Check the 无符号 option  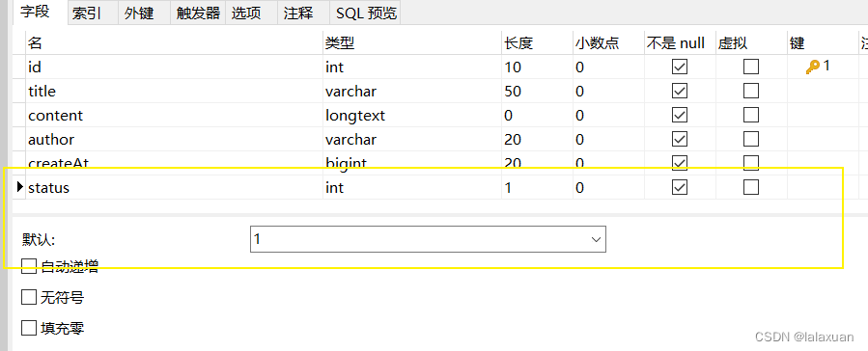[29, 297]
